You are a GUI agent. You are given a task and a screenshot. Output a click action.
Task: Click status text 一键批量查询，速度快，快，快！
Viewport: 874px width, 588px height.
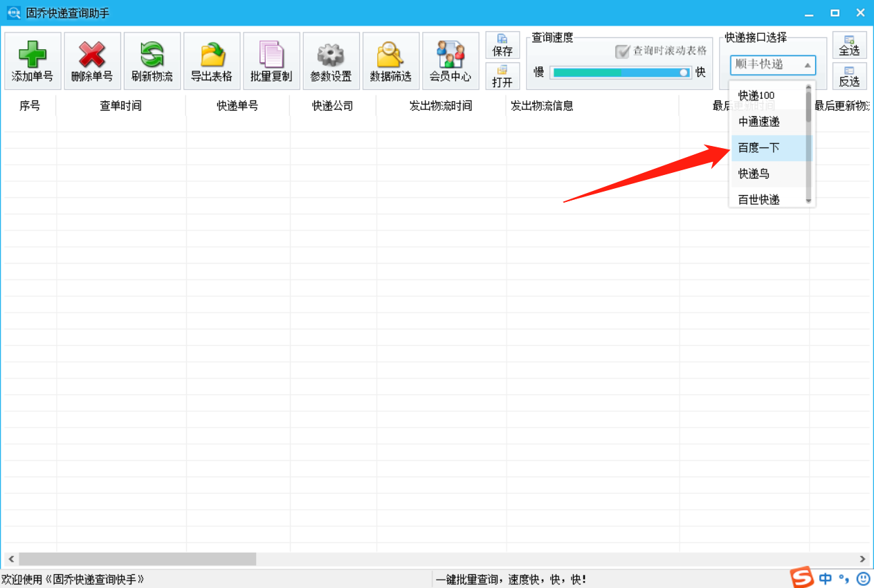click(511, 580)
